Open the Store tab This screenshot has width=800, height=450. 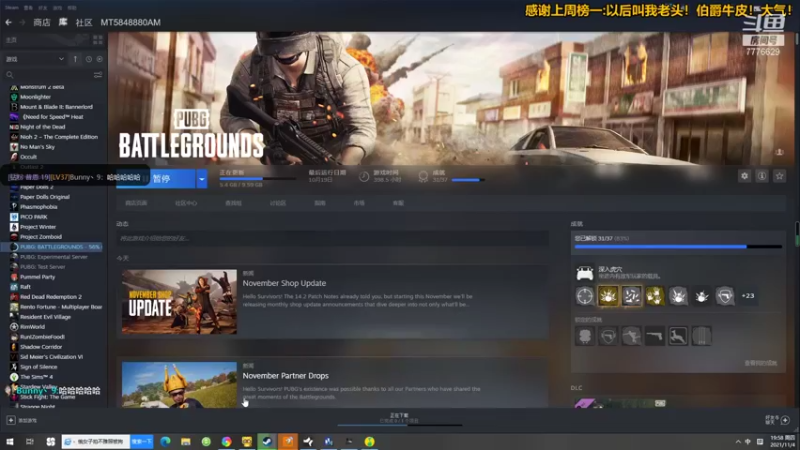(x=42, y=22)
